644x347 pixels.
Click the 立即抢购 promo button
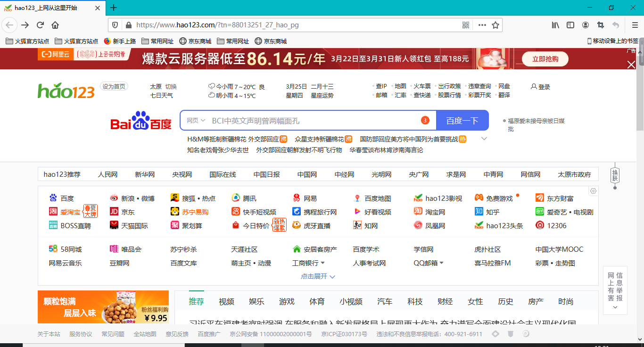(545, 58)
